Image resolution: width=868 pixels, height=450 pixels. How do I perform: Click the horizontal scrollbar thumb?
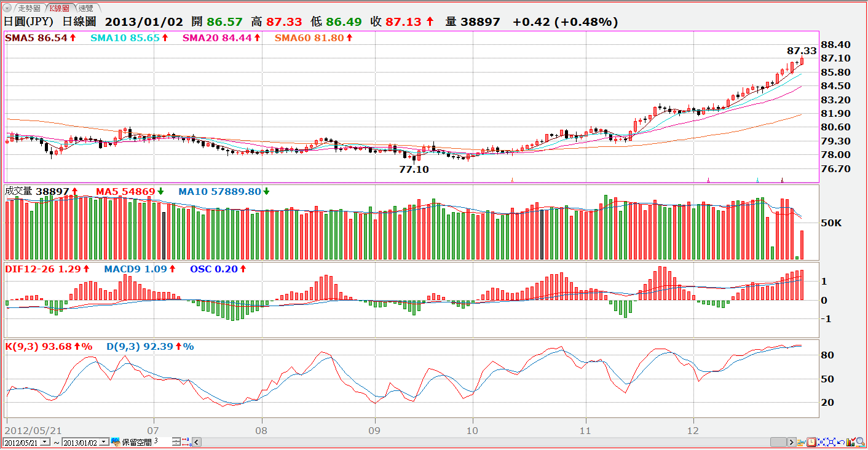[x=778, y=442]
